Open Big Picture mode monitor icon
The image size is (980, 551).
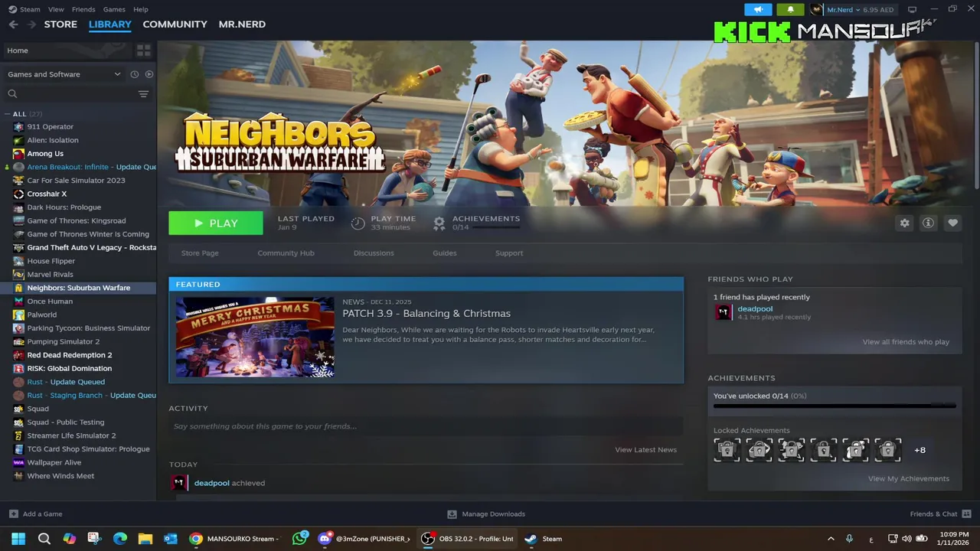coord(912,9)
